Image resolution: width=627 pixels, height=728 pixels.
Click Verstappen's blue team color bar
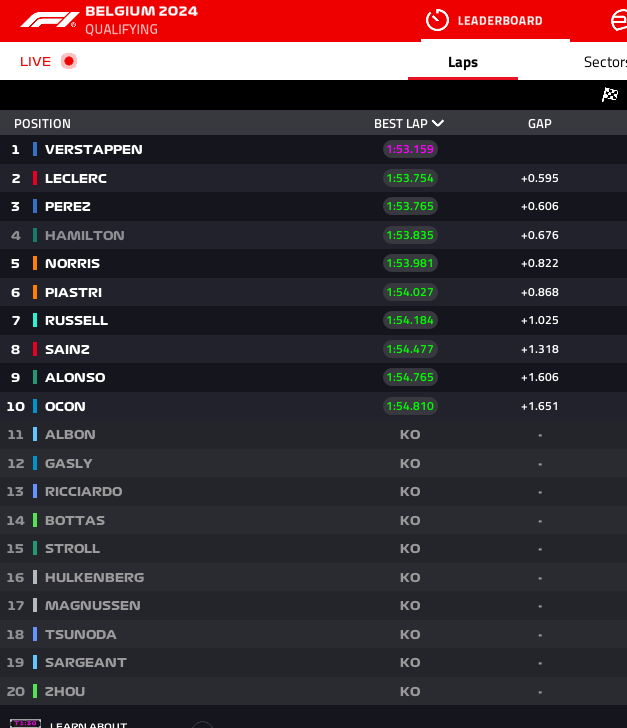tap(35, 149)
